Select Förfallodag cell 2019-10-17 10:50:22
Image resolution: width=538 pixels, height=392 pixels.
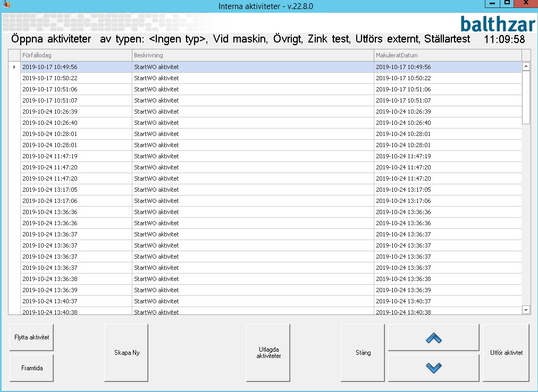click(x=76, y=78)
